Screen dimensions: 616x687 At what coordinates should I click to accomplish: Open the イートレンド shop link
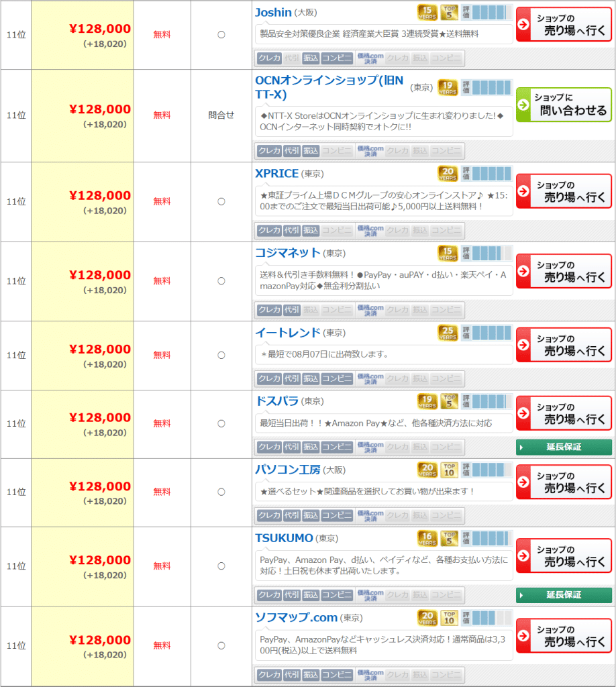point(288,333)
